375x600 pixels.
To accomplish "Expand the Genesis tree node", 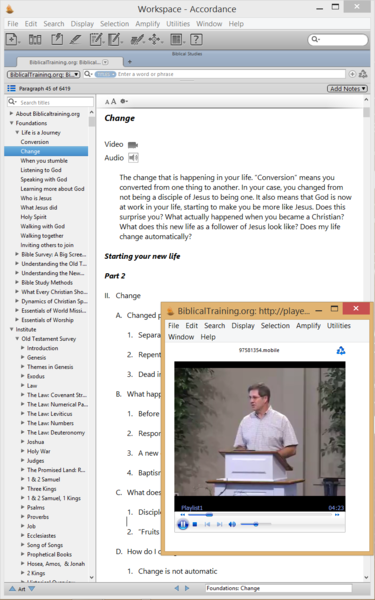I will pos(23,357).
